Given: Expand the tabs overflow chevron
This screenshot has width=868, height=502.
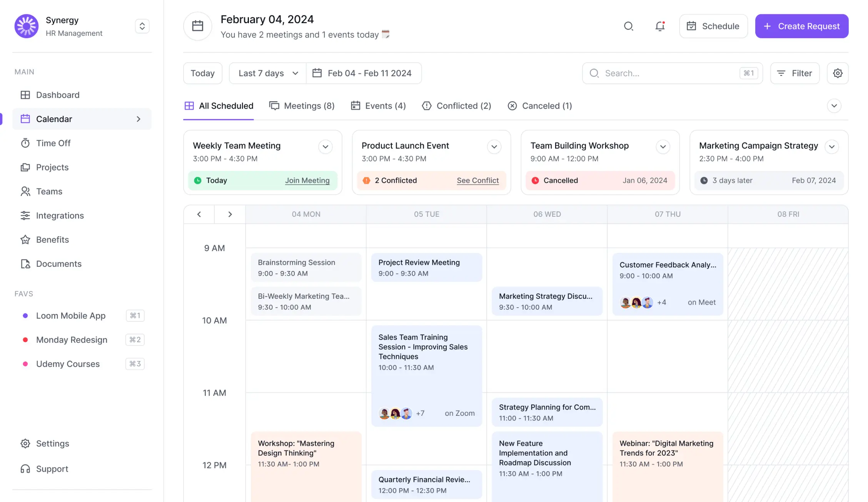Looking at the screenshot, I should [834, 106].
